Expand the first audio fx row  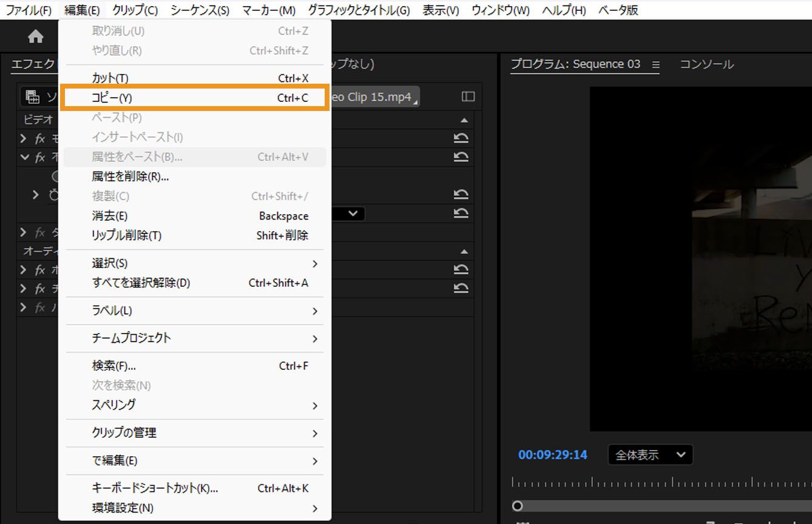(x=24, y=270)
